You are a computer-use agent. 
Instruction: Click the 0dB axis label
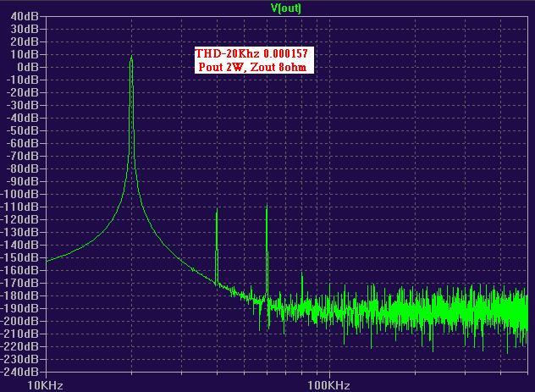point(28,67)
